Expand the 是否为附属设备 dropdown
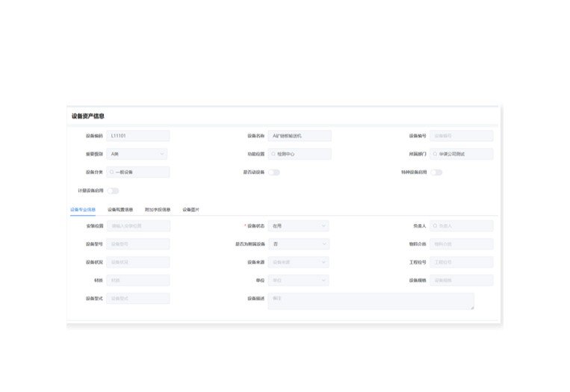Viewport: 570px width, 392px height. pyautogui.click(x=299, y=244)
